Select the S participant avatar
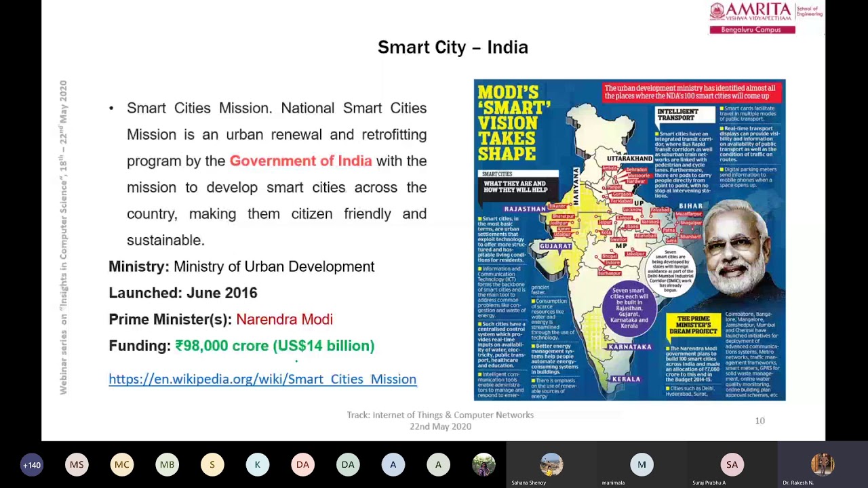 pos(212,465)
